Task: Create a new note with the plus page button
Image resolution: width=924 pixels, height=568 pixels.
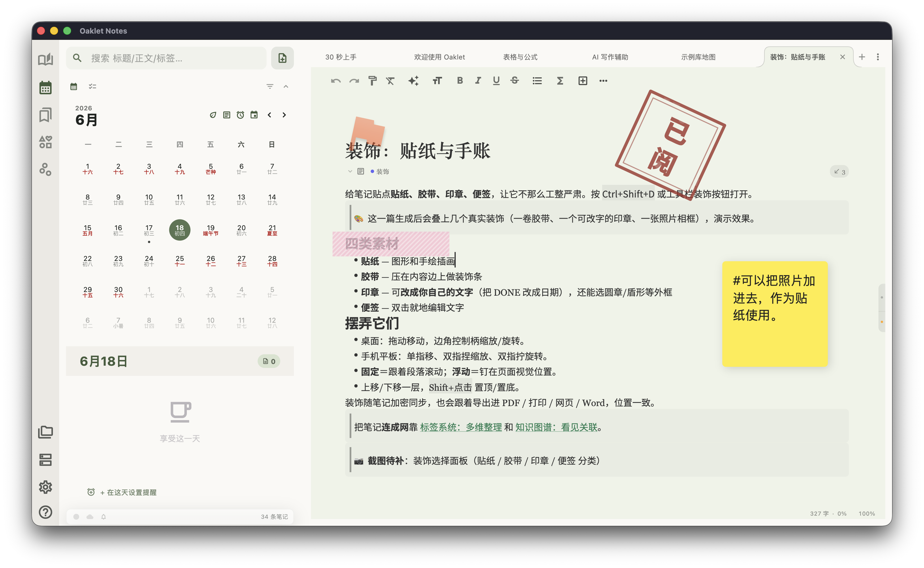Action: (x=282, y=58)
